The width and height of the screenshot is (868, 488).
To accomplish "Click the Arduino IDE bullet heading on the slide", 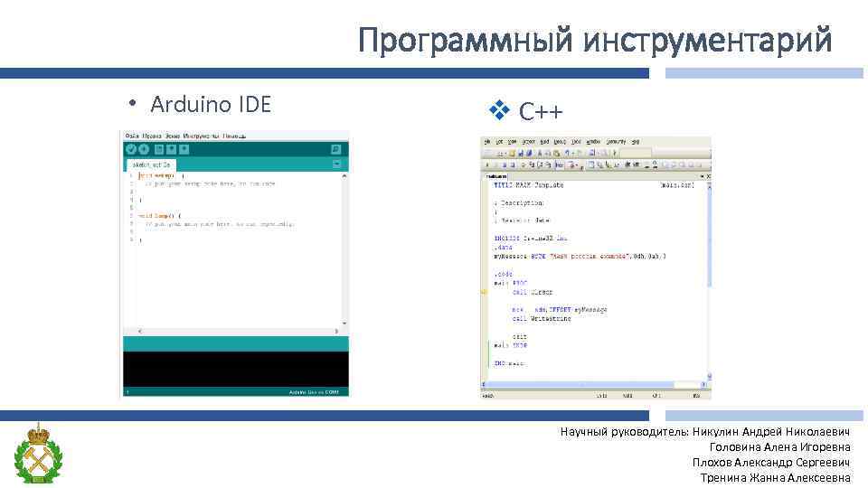I will tap(211, 104).
